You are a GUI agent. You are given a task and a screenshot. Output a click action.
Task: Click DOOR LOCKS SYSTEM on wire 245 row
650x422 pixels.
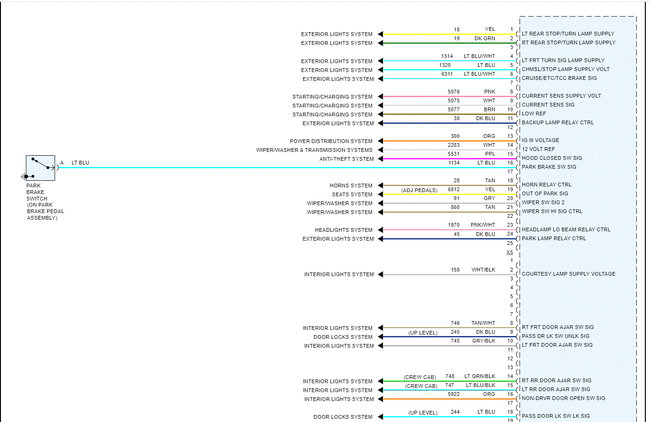click(x=343, y=337)
